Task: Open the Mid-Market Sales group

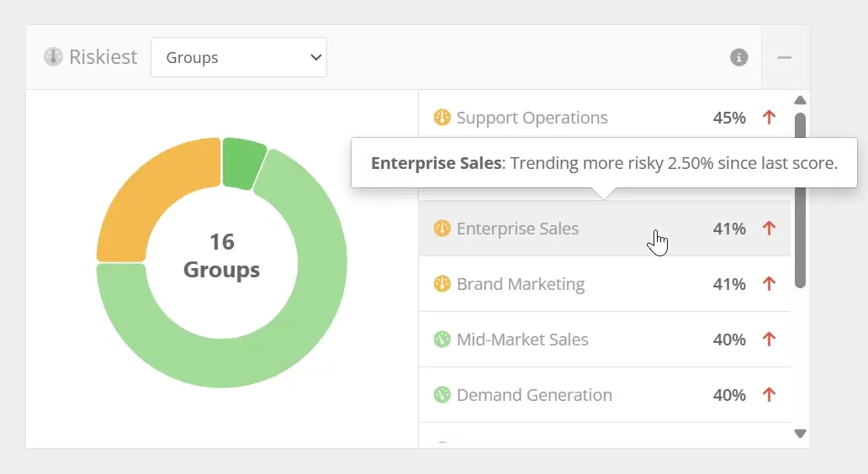Action: click(x=522, y=340)
